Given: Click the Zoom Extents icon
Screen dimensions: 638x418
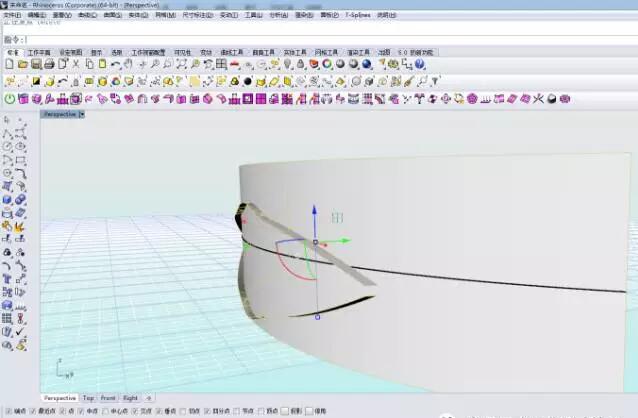Looking at the screenshot, I should click(181, 64).
